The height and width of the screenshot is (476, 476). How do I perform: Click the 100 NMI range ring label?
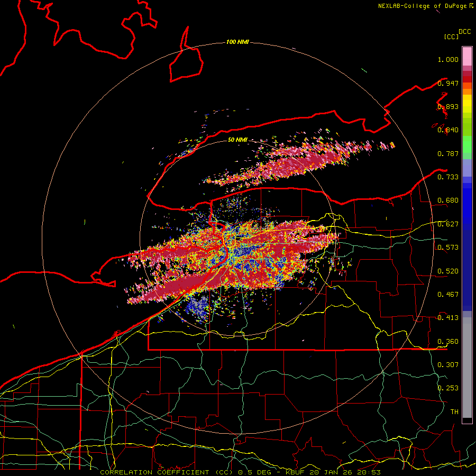237,42
